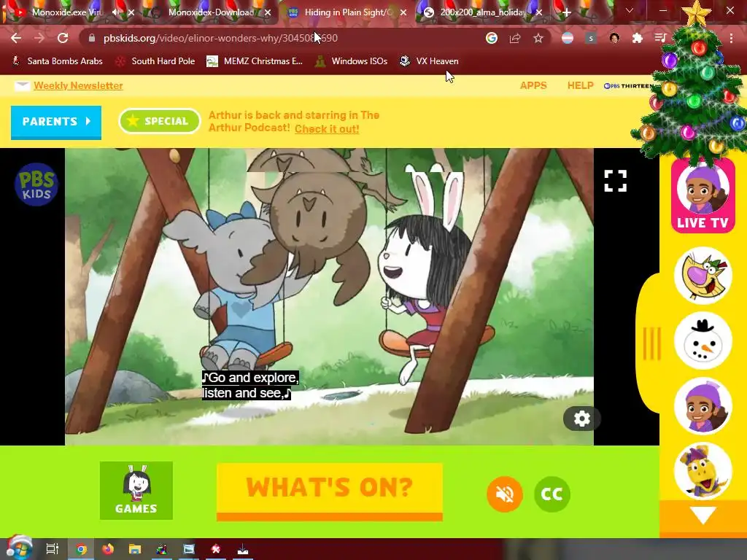The width and height of the screenshot is (747, 560).
Task: Click Chrome icon in taskbar
Action: tap(81, 550)
